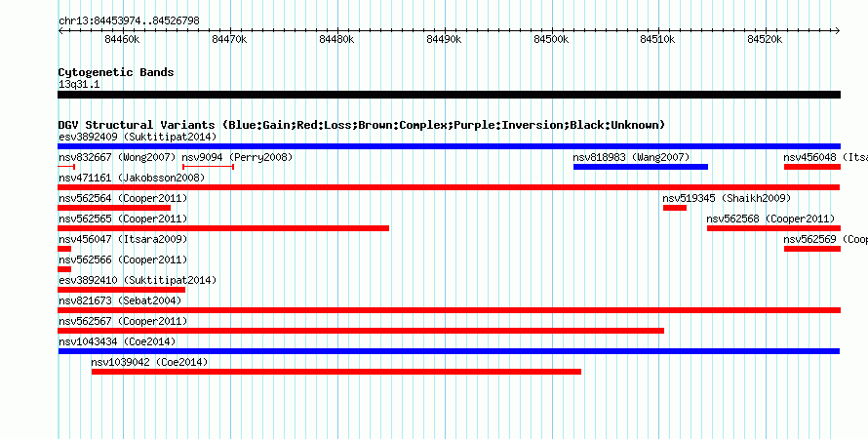The image size is (868, 439).
Task: Open the nsv471161 (Jakobsson2008) label
Action: [x=132, y=178]
